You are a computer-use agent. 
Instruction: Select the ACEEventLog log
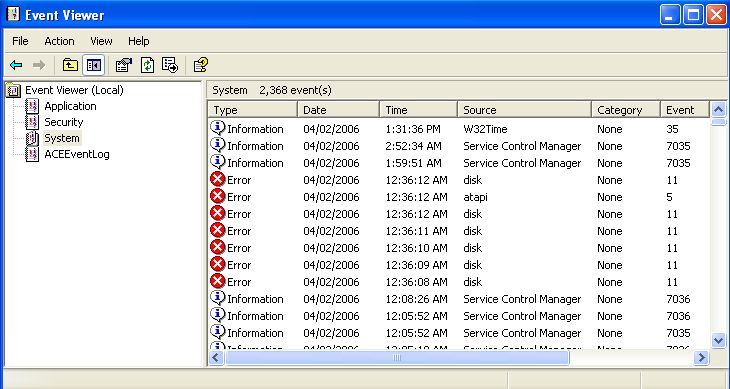click(77, 154)
